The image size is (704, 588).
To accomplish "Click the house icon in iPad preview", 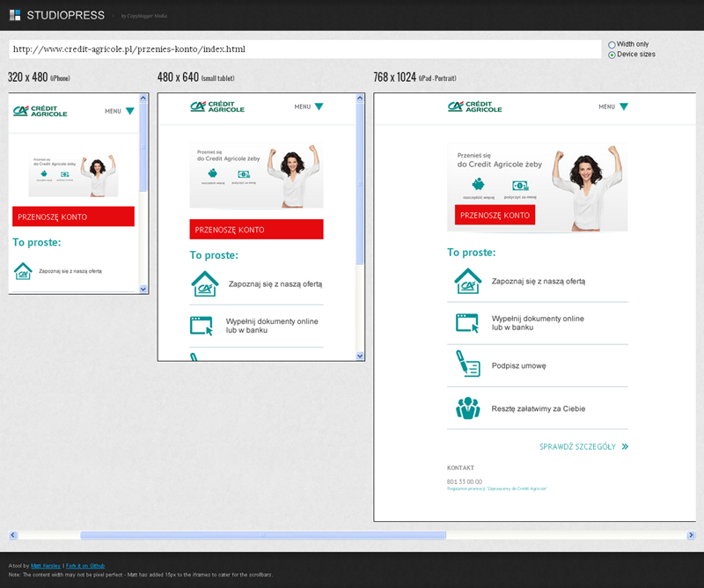I will tap(467, 281).
